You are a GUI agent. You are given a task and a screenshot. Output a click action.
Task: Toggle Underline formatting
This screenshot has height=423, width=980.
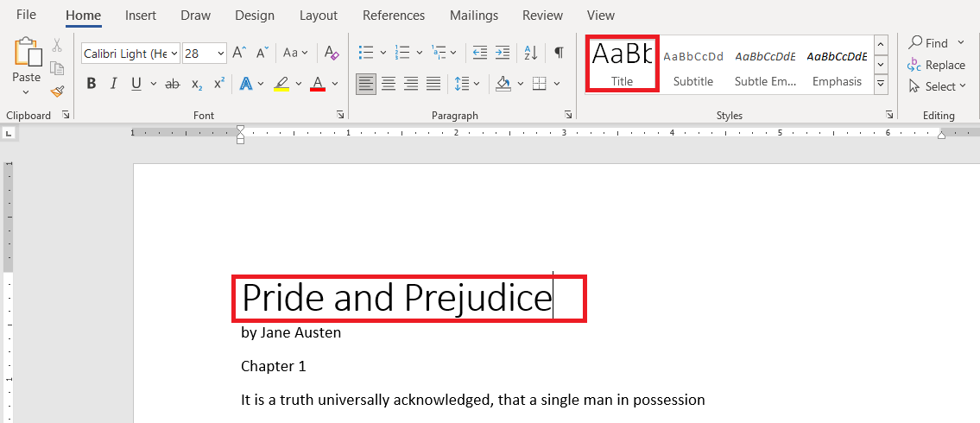click(136, 84)
